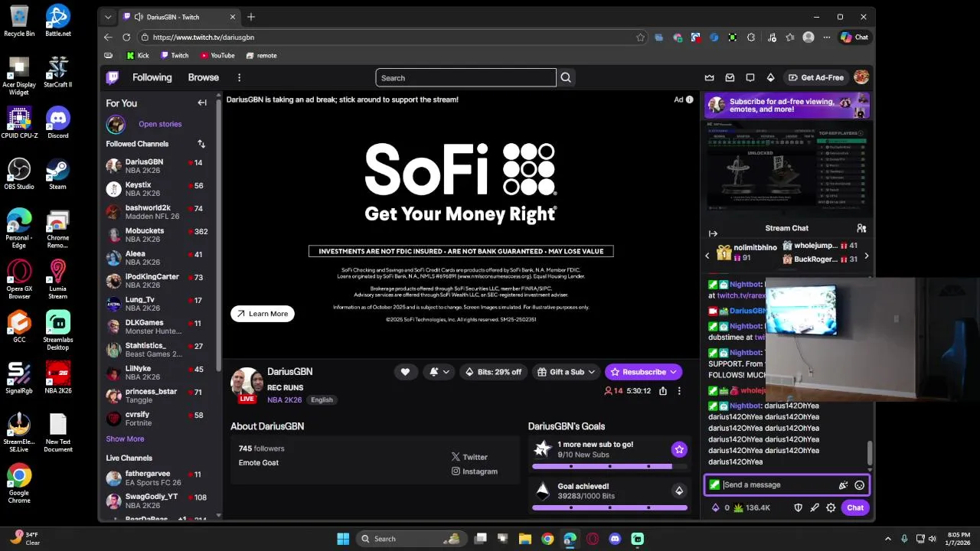Sort followed channels with the arrows icon

click(x=201, y=144)
